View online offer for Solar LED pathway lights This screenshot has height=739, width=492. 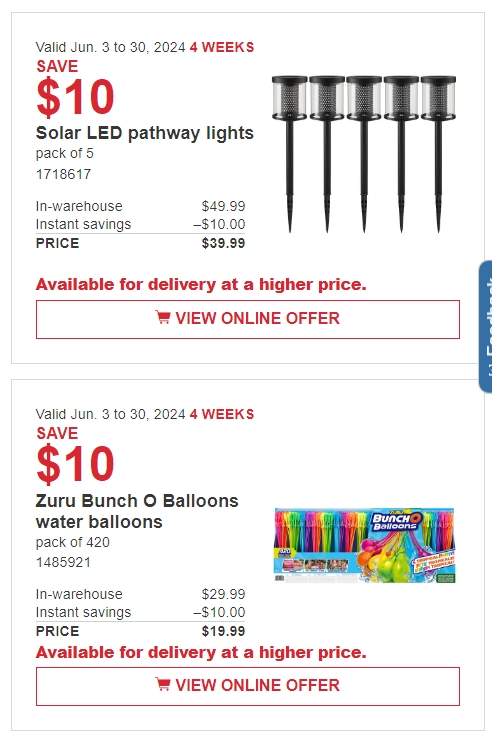248,319
